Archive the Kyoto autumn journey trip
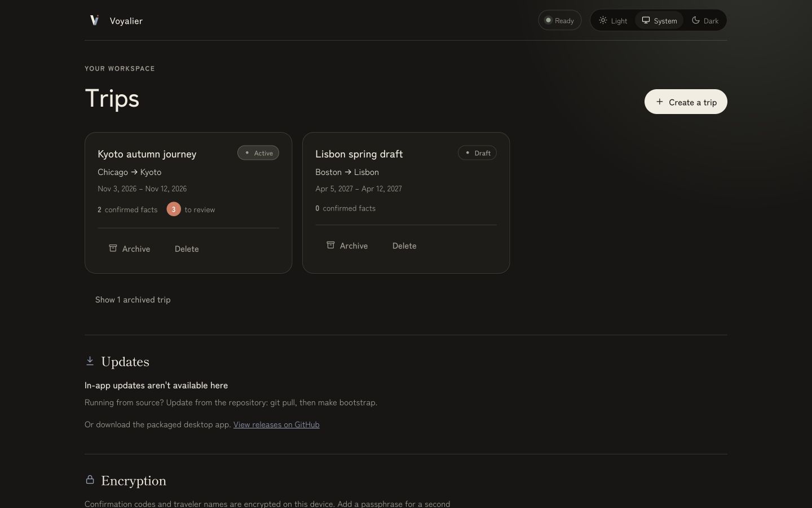812x508 pixels. tap(130, 249)
